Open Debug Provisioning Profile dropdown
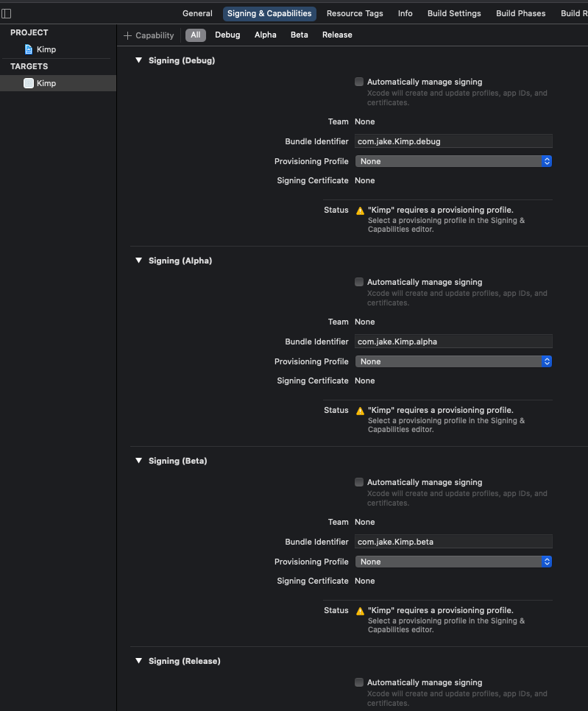588x711 pixels. [x=453, y=161]
